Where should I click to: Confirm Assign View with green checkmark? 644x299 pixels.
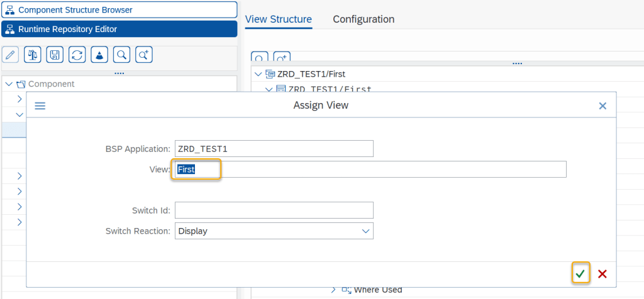(x=580, y=274)
